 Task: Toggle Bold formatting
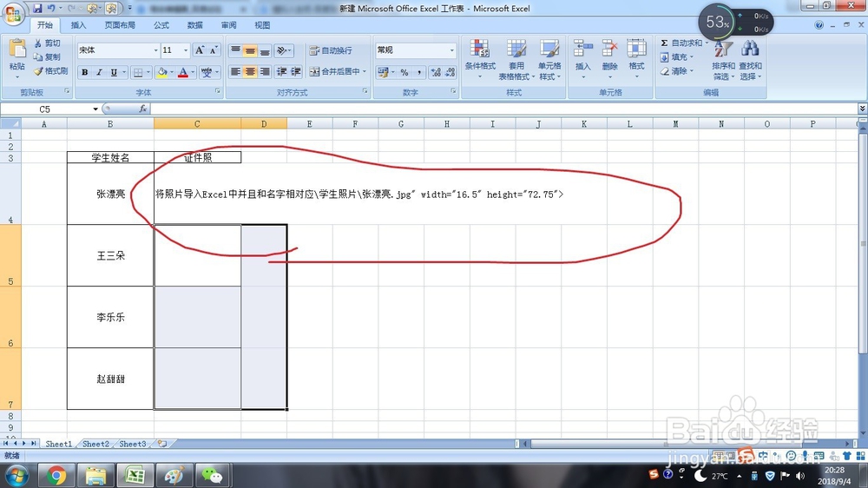(x=85, y=72)
